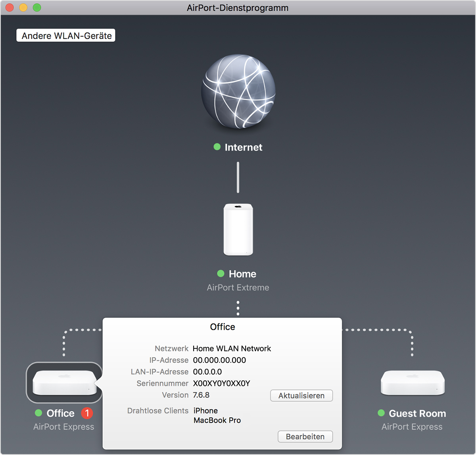476x455 pixels.
Task: Click the green status dot beside Office
Action: point(38,413)
